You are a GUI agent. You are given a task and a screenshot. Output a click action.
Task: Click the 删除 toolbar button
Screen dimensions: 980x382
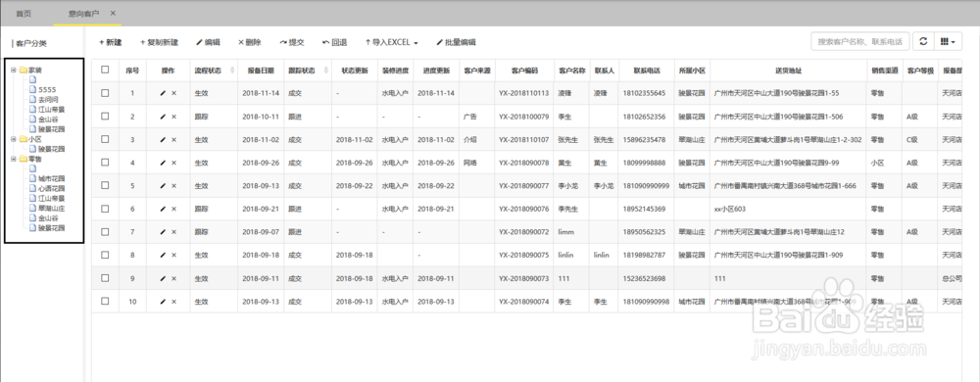pyautogui.click(x=249, y=42)
